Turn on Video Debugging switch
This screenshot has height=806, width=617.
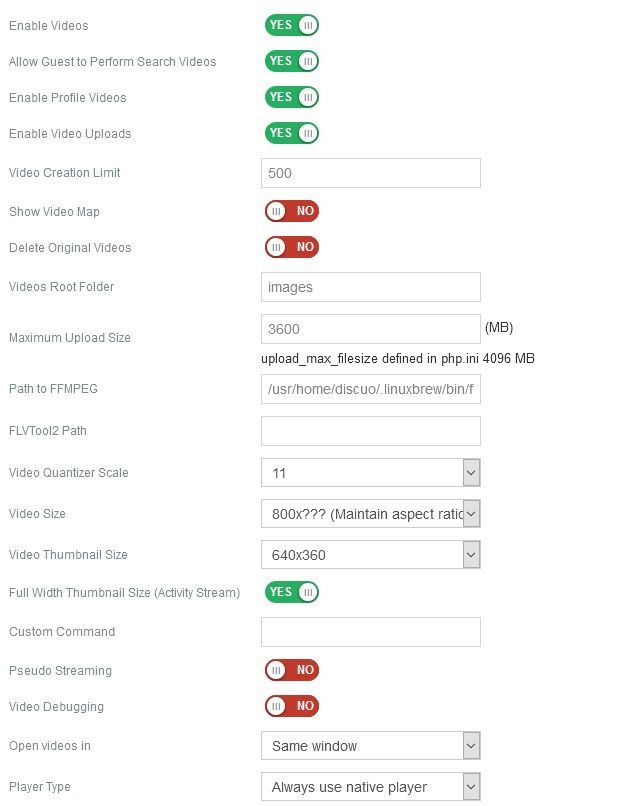(x=291, y=706)
